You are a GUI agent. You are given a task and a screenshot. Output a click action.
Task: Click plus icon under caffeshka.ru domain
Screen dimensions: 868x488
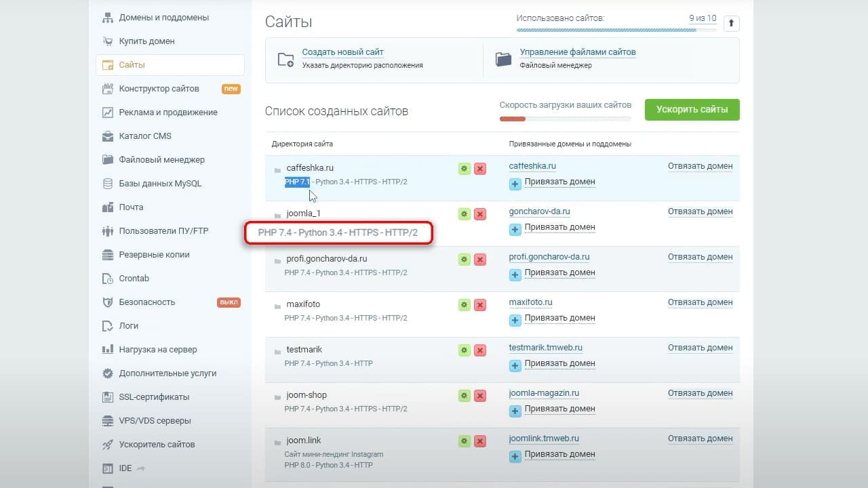(515, 184)
